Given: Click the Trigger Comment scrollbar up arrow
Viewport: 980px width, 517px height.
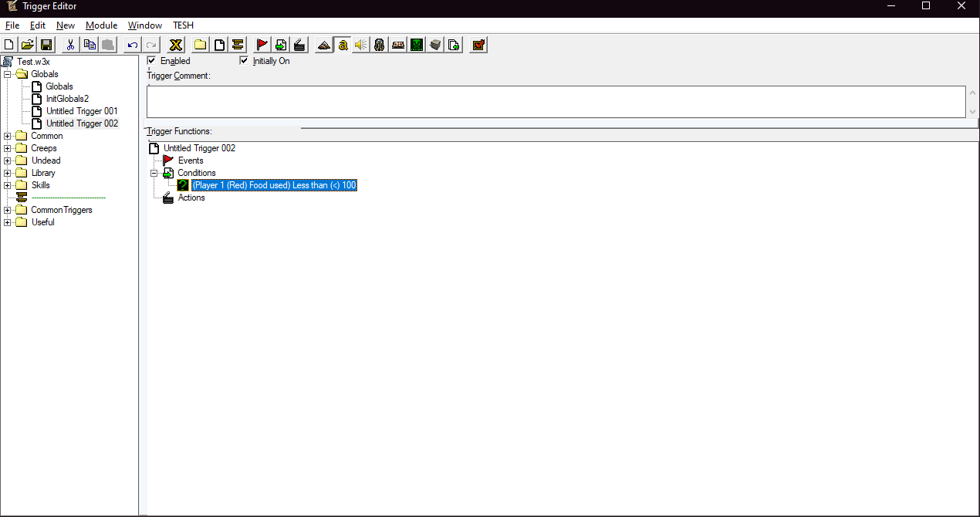Looking at the screenshot, I should point(972,92).
